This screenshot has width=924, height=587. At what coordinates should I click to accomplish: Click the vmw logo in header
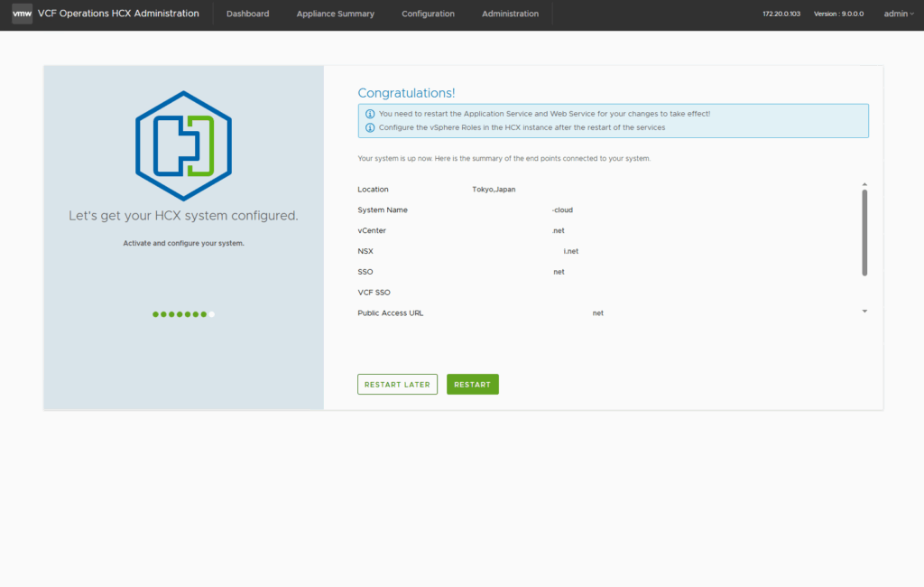click(x=23, y=14)
